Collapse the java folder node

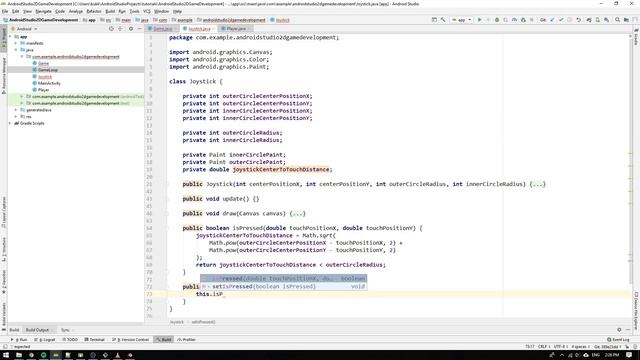pyautogui.click(x=16, y=50)
